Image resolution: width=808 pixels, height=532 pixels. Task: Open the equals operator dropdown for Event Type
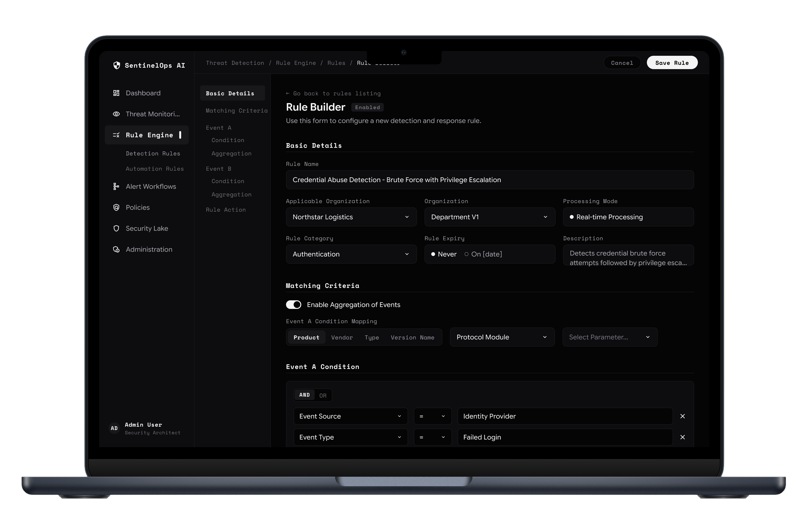pyautogui.click(x=433, y=437)
